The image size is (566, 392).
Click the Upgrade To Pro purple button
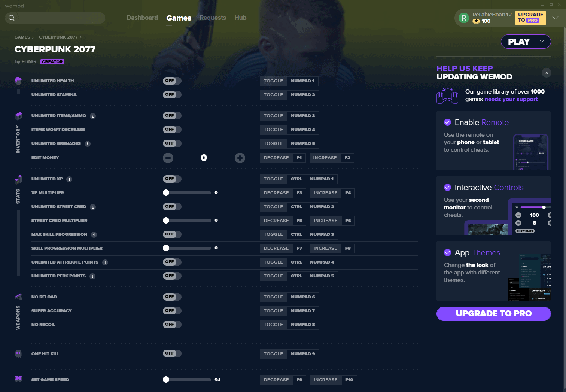click(x=493, y=314)
